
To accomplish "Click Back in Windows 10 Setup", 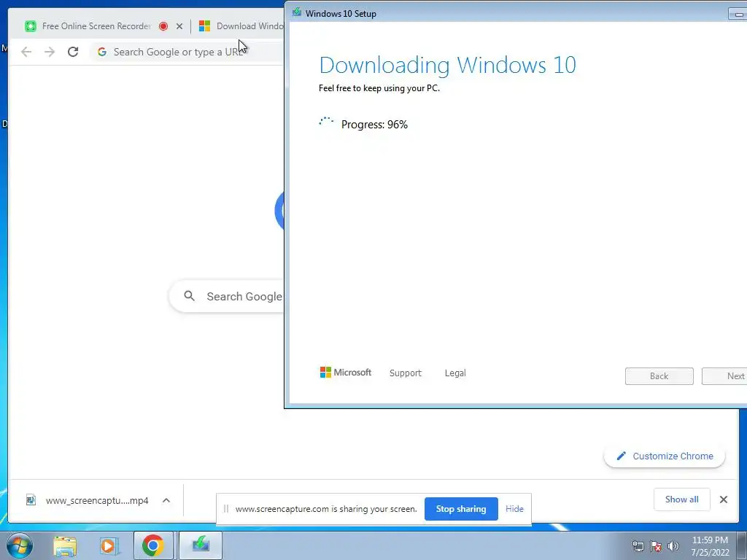I will coord(659,376).
